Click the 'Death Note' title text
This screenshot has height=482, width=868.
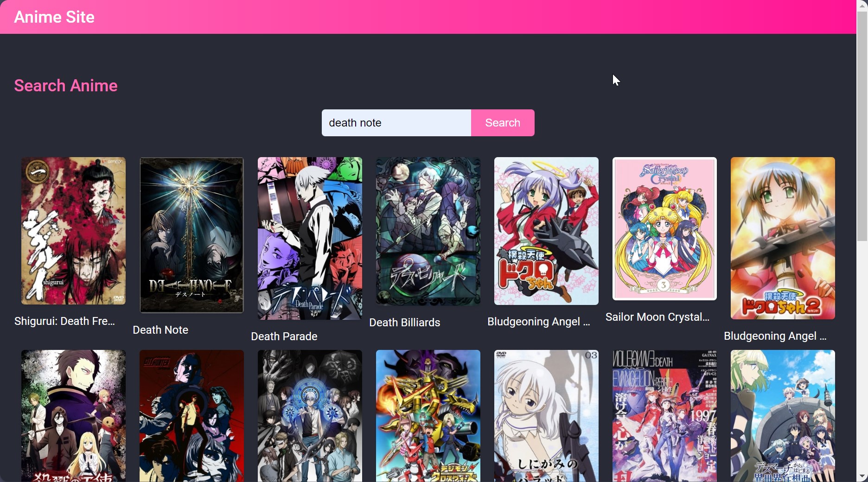160,330
